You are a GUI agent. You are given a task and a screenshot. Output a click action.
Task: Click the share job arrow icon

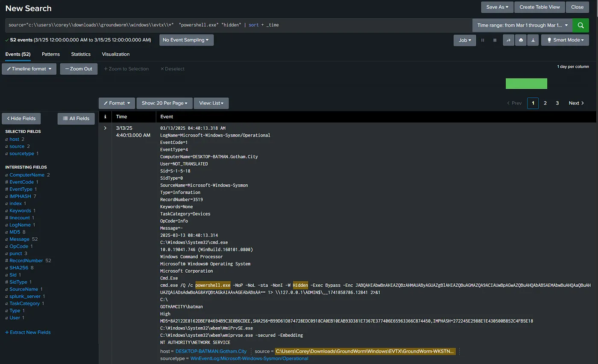coord(508,40)
